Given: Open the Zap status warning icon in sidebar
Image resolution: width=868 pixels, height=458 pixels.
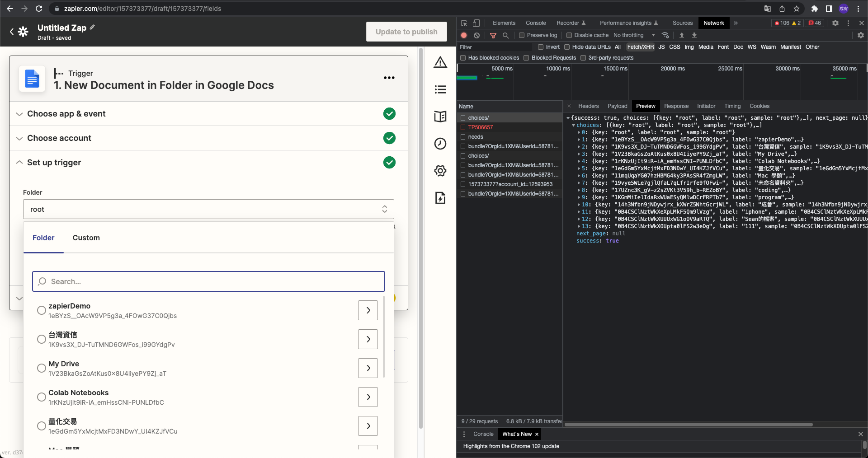Looking at the screenshot, I should point(440,62).
